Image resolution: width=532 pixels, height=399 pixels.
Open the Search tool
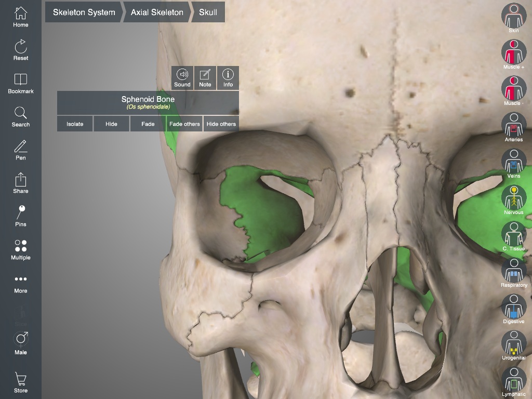tap(21, 116)
